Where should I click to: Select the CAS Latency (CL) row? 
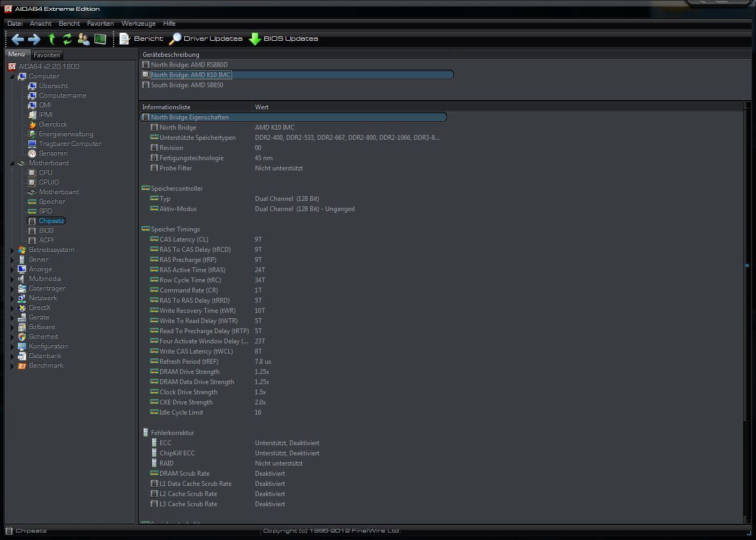coord(293,239)
